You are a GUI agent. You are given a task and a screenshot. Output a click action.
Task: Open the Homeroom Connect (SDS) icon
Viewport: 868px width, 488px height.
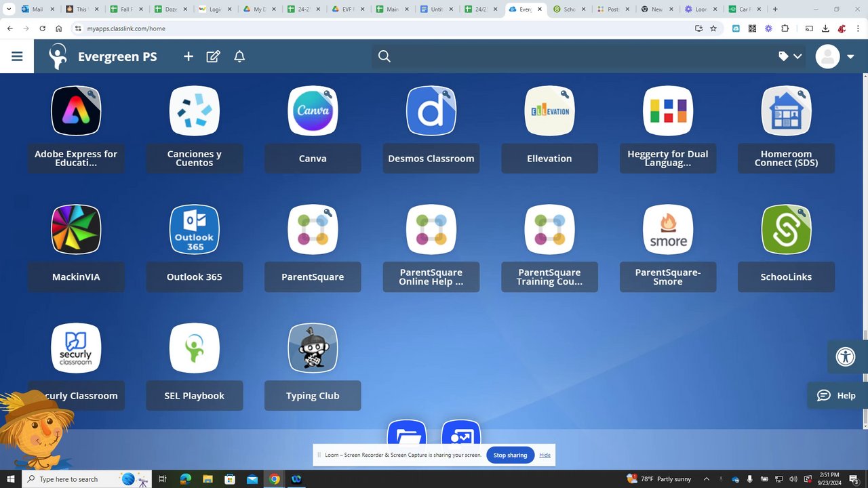click(x=787, y=111)
